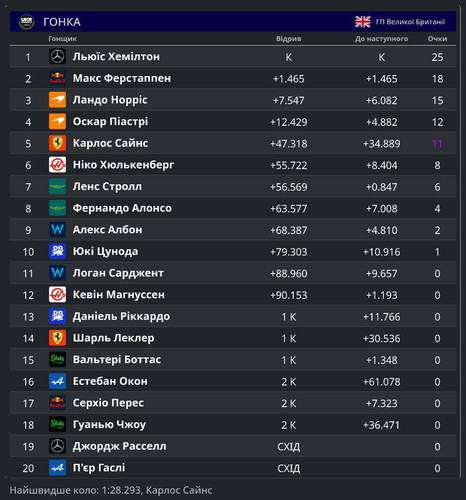Click the Alpine logo beside Естебан Окон
Viewport: 466px width, 500px height.
coord(57,381)
